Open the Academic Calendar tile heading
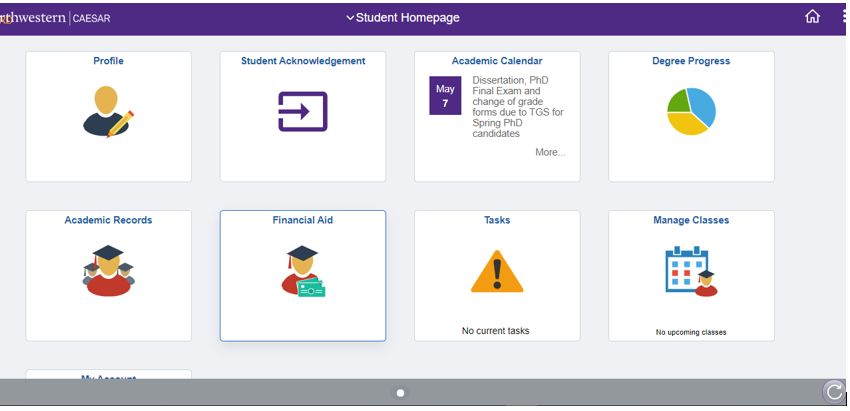The height and width of the screenshot is (411, 850). click(497, 61)
